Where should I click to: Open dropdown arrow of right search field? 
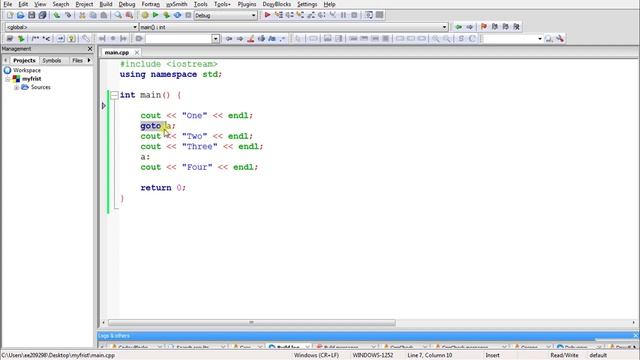(540, 39)
